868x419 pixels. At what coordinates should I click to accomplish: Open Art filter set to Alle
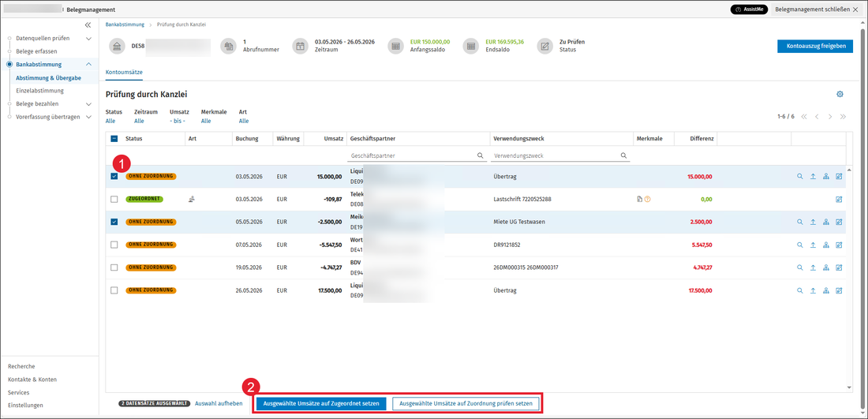[244, 121]
